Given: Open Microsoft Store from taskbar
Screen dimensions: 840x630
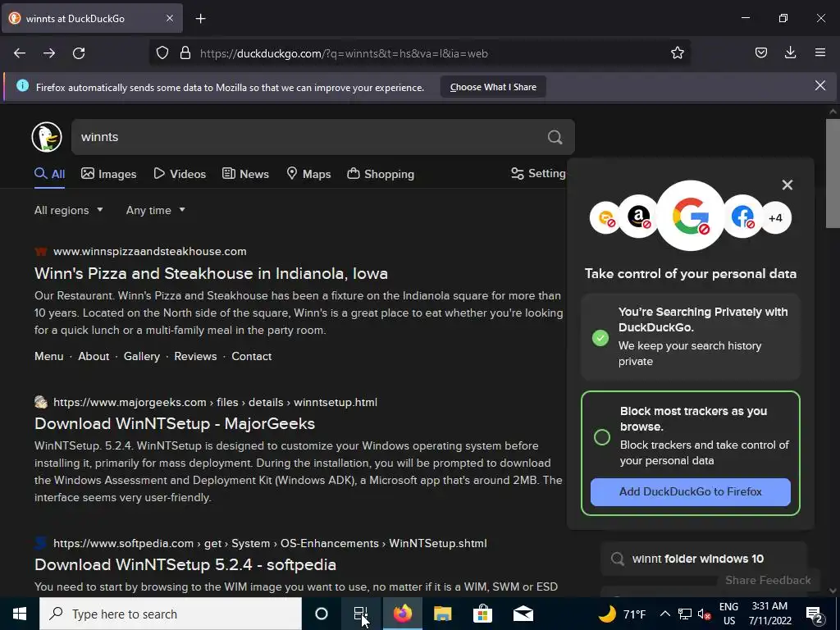Looking at the screenshot, I should point(482,614).
